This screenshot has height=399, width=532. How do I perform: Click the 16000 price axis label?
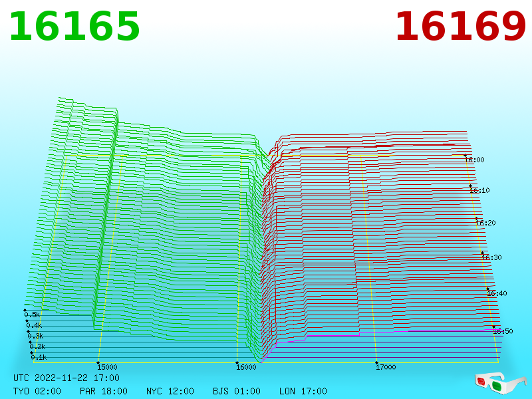(246, 367)
